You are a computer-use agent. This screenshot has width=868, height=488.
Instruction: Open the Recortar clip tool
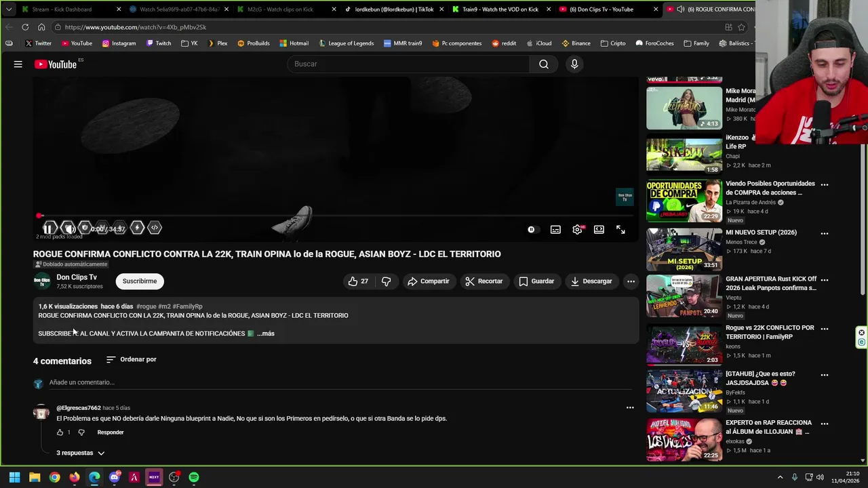484,281
